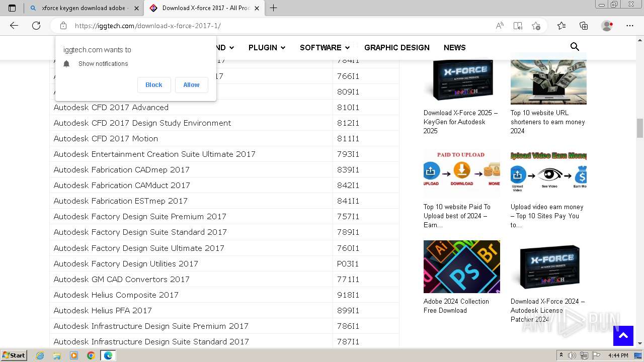Viewport: 644px width, 362px height.
Task: Click the bell icon in notification prompt
Action: click(x=66, y=64)
